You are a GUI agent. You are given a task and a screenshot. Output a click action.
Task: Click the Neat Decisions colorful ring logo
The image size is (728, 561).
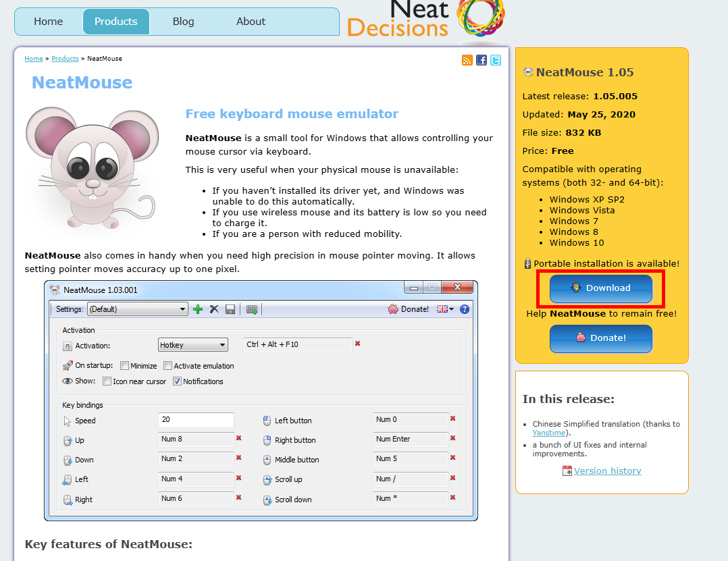point(481,18)
